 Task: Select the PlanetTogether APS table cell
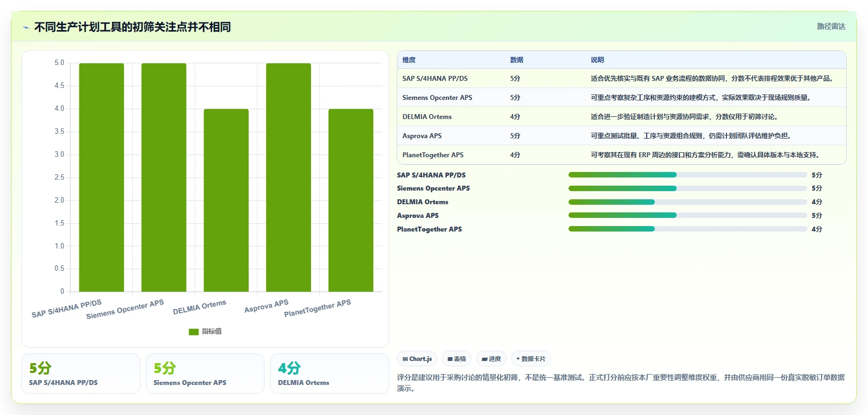click(433, 155)
